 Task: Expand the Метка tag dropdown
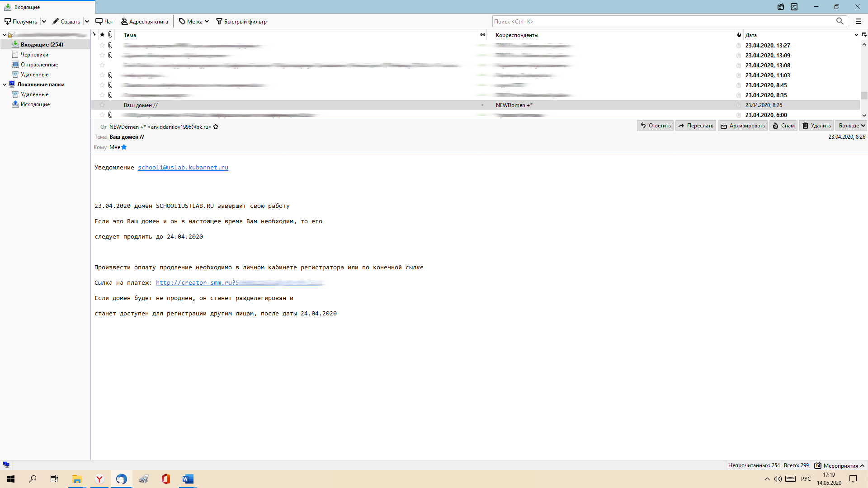207,21
